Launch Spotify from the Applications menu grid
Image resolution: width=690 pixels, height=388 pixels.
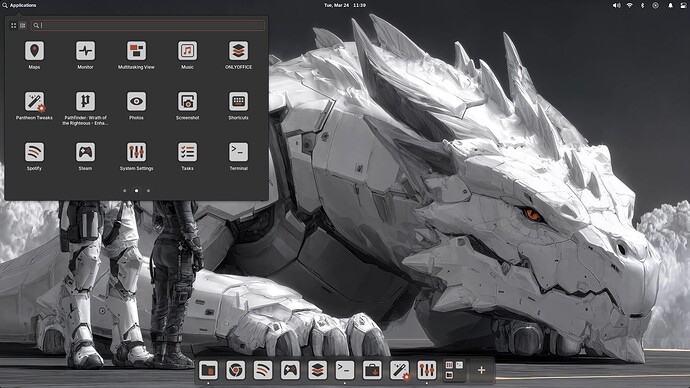pos(34,156)
